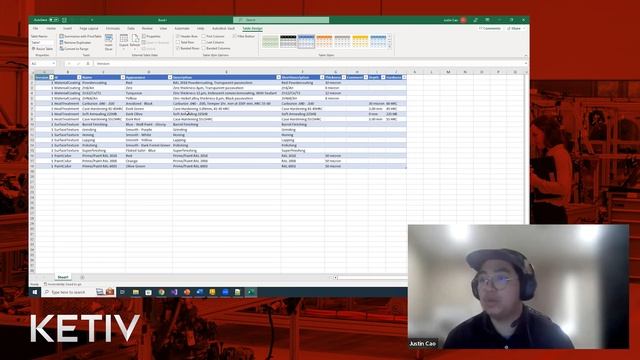This screenshot has width=640, height=360.
Task: Click Properties in External Table Data
Action: coord(151,36)
